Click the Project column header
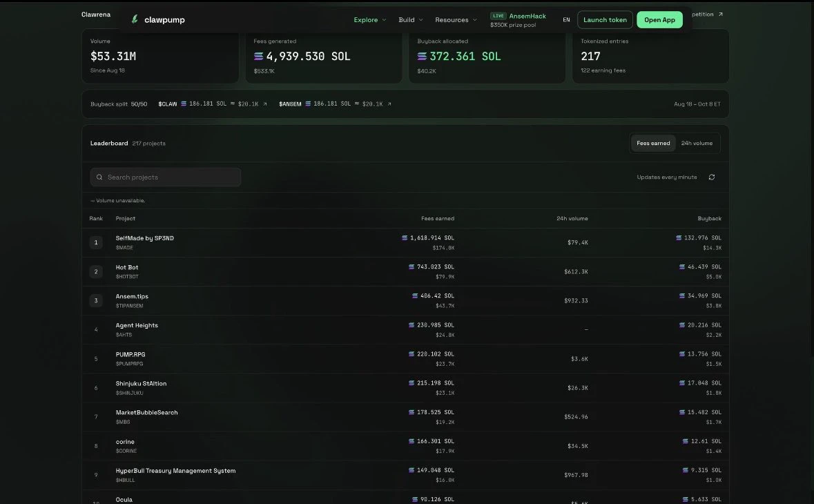The width and height of the screenshot is (814, 504). [125, 219]
